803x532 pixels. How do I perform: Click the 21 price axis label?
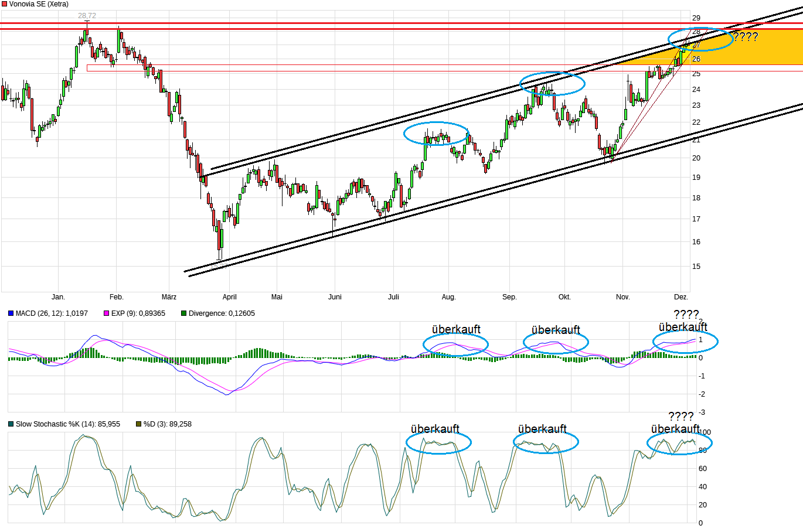(x=696, y=139)
